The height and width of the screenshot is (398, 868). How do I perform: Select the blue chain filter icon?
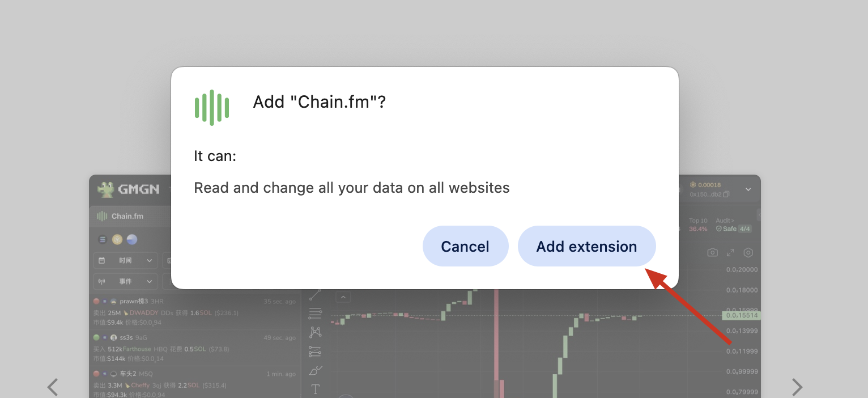point(132,239)
